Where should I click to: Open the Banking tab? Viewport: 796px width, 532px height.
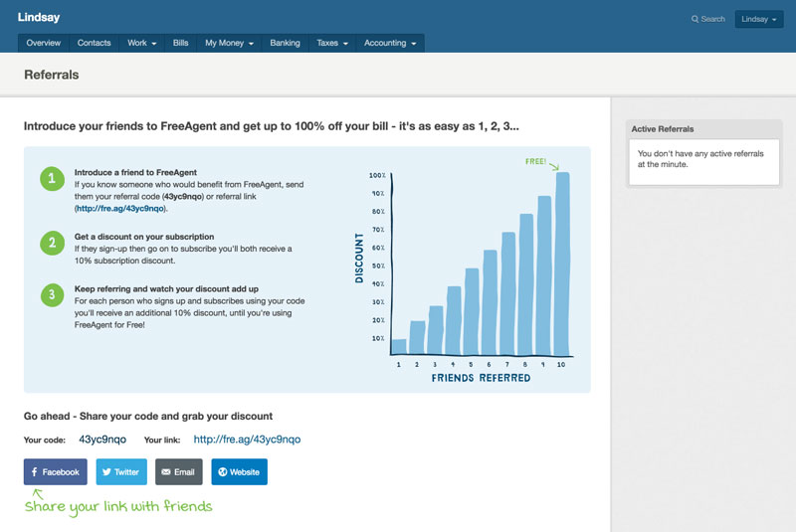pyautogui.click(x=285, y=43)
